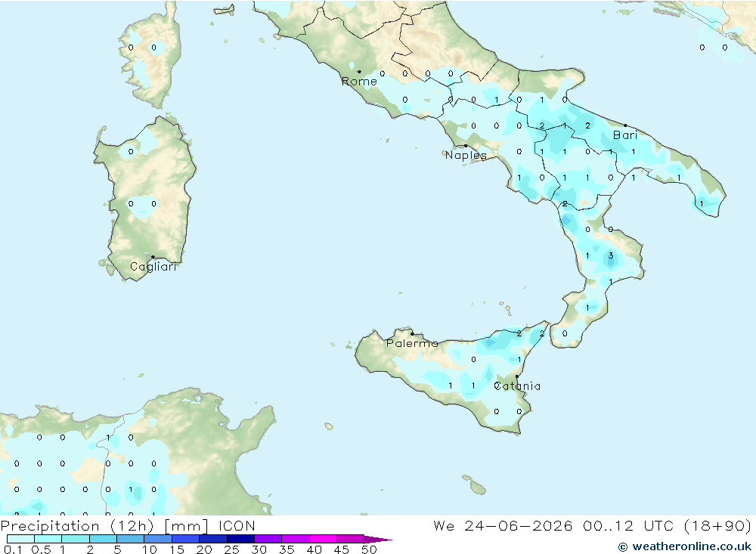The width and height of the screenshot is (756, 554).
Task: Select the 15–20 mm legend swatch
Action: tap(186, 539)
